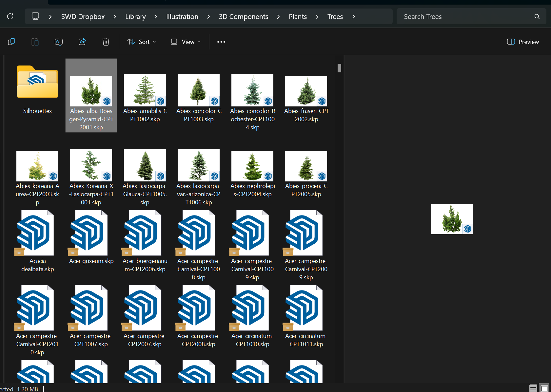This screenshot has height=392, width=551.
Task: Select Acer-campestre-CPT1007.skp file icon
Action: pyautogui.click(x=89, y=308)
